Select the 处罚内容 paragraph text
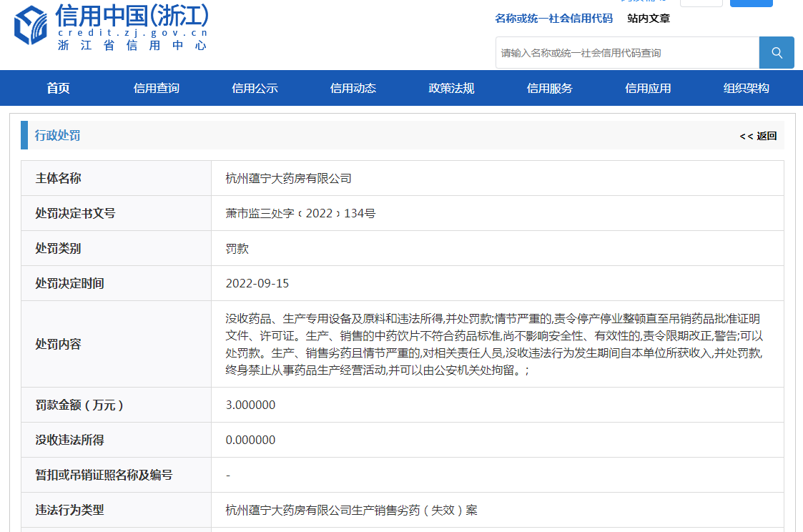 [494, 344]
